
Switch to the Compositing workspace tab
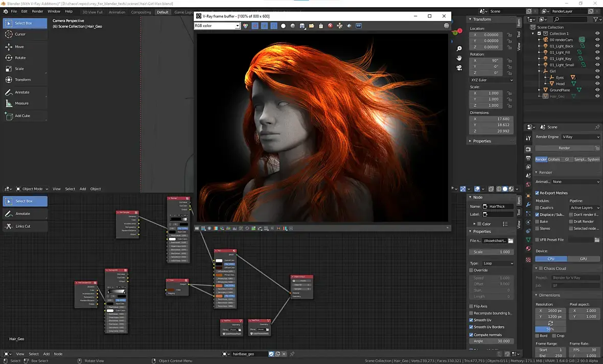(141, 12)
